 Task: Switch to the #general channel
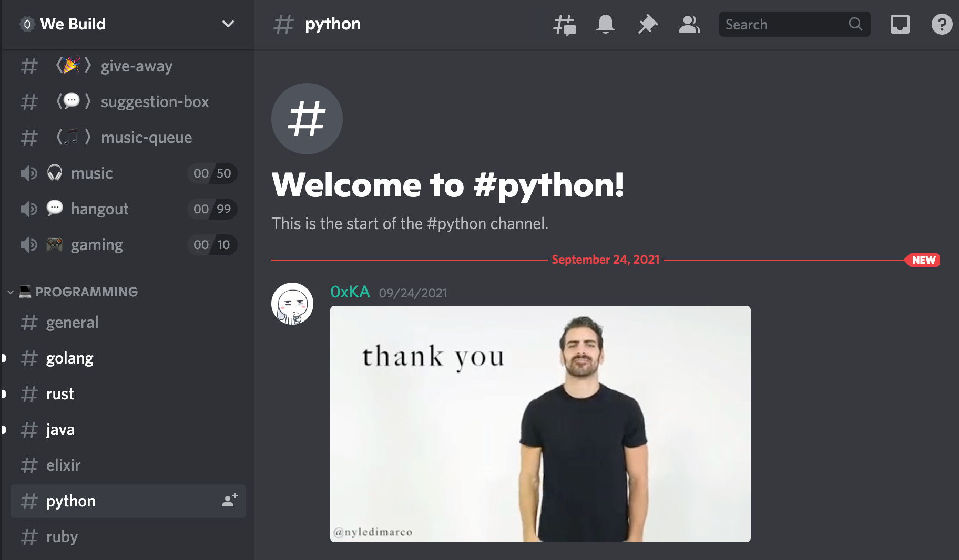coord(72,322)
